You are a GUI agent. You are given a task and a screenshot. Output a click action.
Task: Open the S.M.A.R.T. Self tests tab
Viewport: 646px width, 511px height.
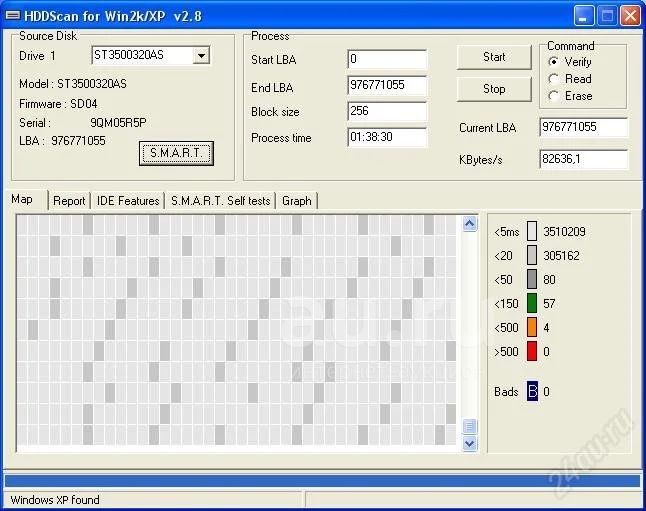click(x=220, y=201)
